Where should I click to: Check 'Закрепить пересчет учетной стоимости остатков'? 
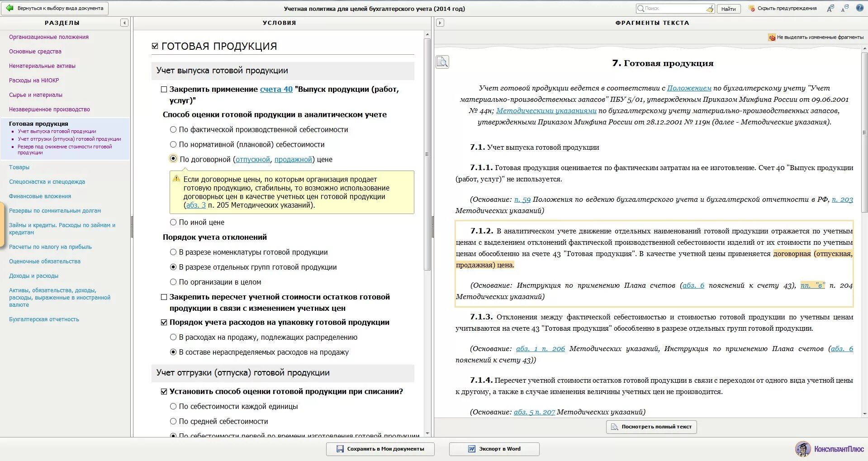pyautogui.click(x=164, y=297)
